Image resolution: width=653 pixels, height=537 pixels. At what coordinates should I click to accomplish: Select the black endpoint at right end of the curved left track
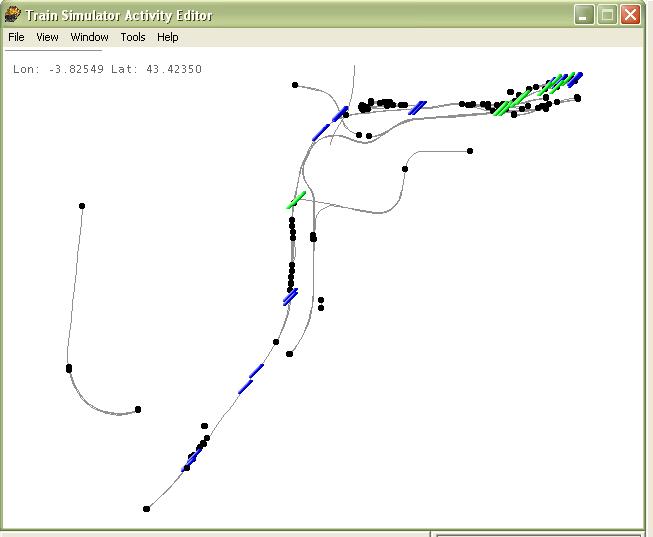click(x=138, y=409)
